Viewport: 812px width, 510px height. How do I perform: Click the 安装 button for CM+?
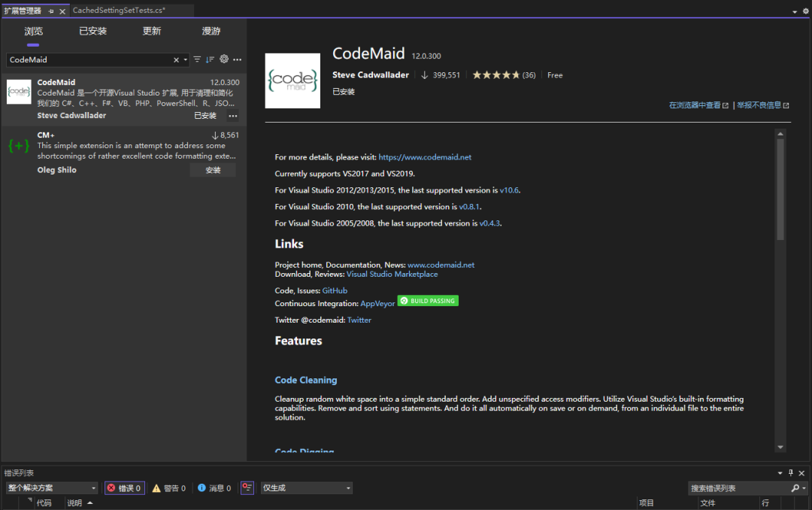(213, 169)
